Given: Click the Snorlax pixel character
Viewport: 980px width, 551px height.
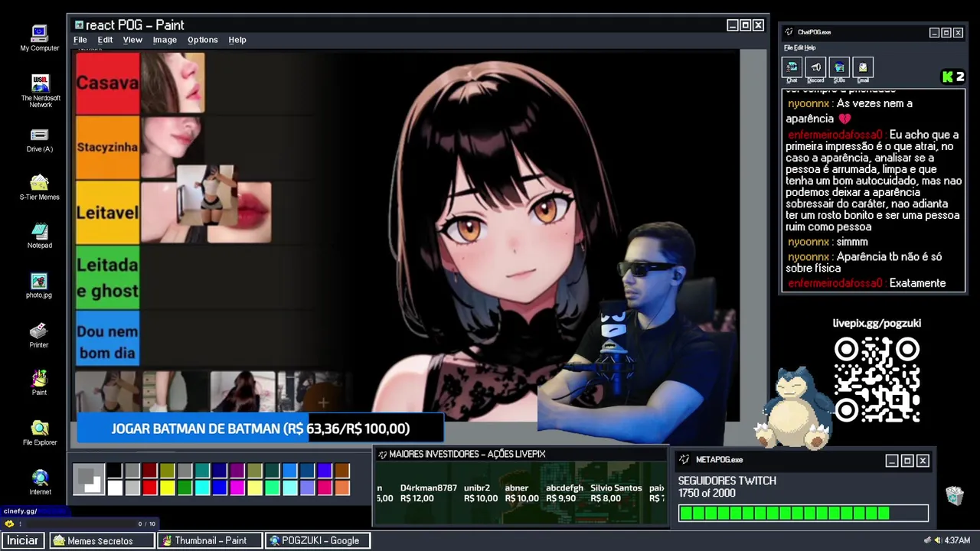Looking at the screenshot, I should tap(792, 409).
